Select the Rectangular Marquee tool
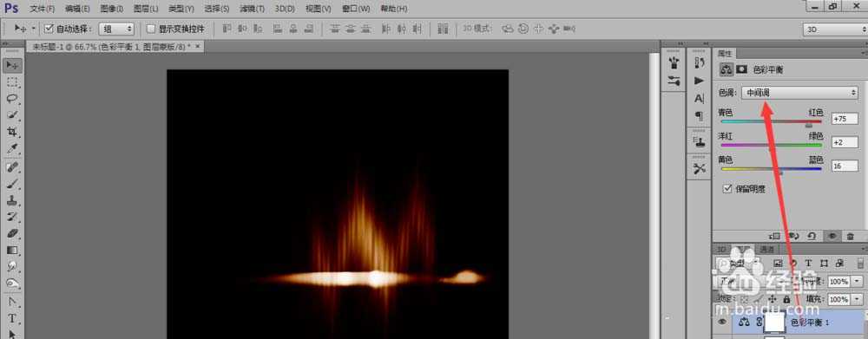This screenshot has width=868, height=339. point(12,81)
